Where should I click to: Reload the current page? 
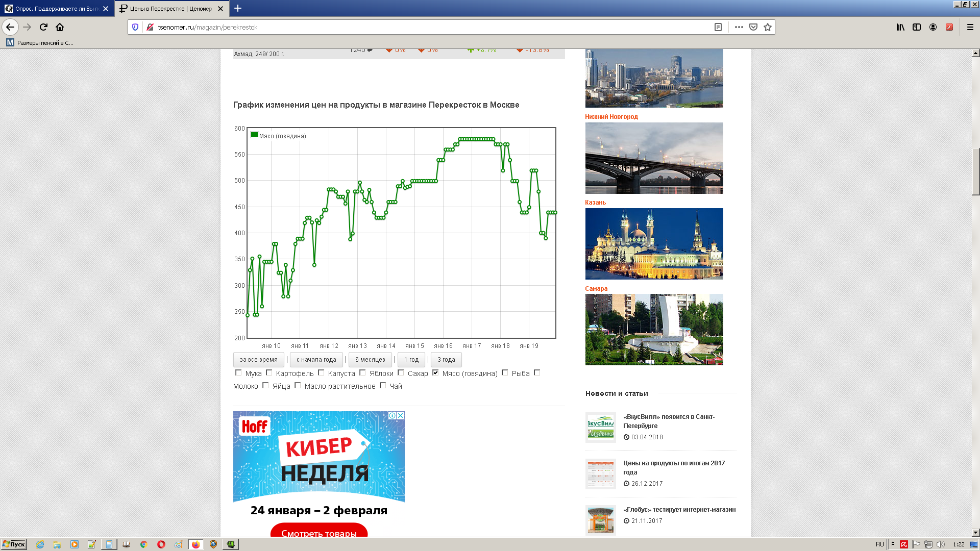(x=43, y=27)
